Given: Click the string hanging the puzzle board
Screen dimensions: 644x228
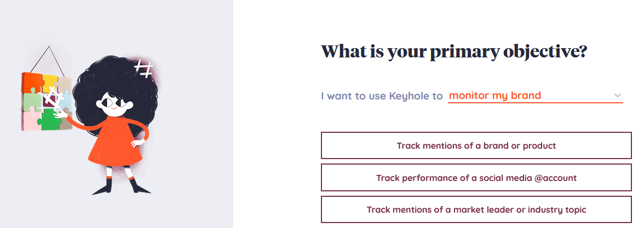Looking at the screenshot, I should coord(48,60).
